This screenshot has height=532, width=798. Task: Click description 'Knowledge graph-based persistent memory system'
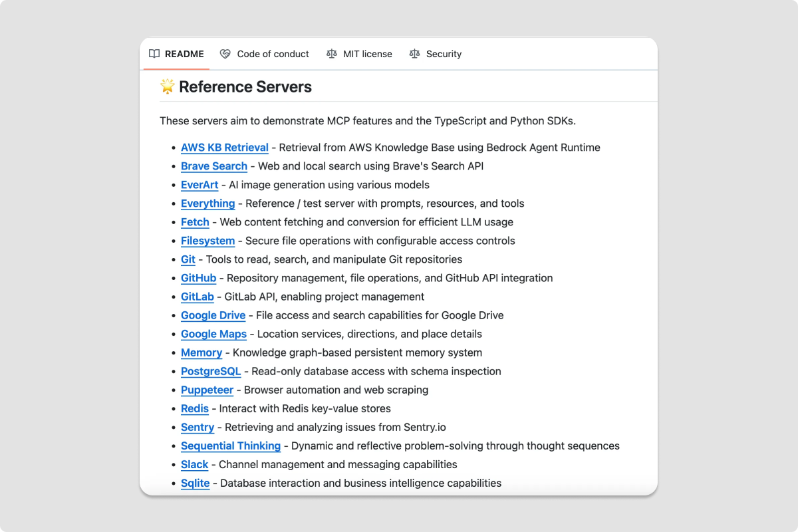357,352
